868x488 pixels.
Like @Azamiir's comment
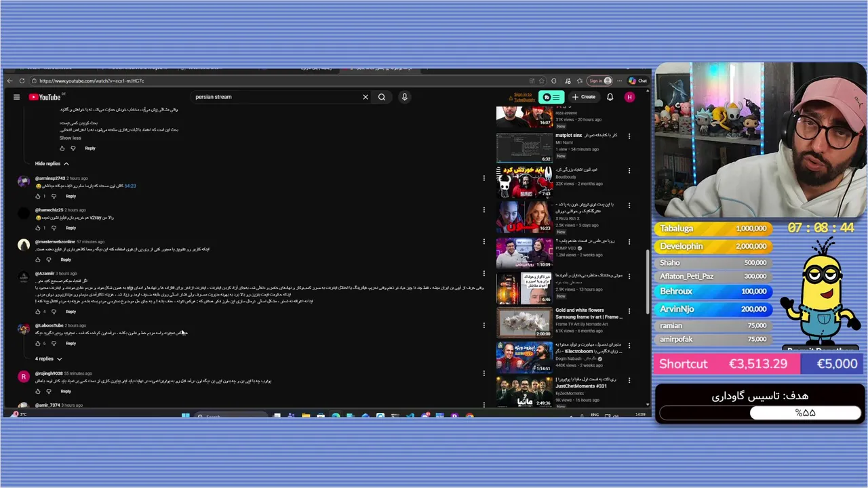pyautogui.click(x=38, y=312)
